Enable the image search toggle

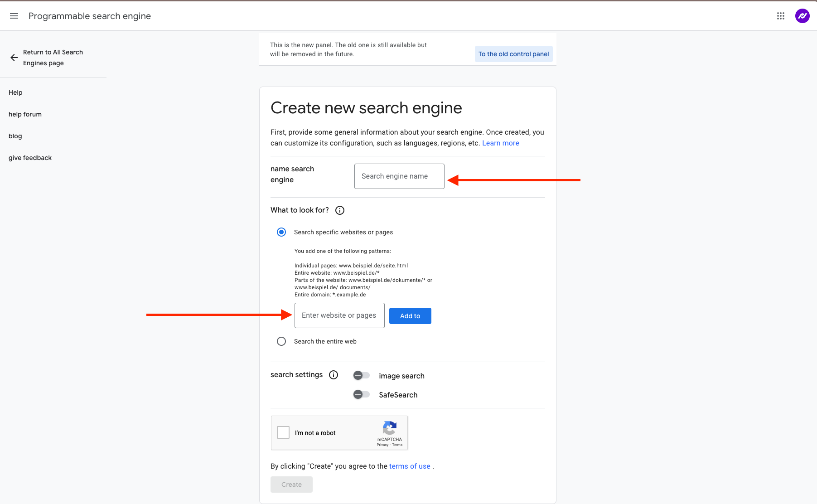tap(362, 375)
